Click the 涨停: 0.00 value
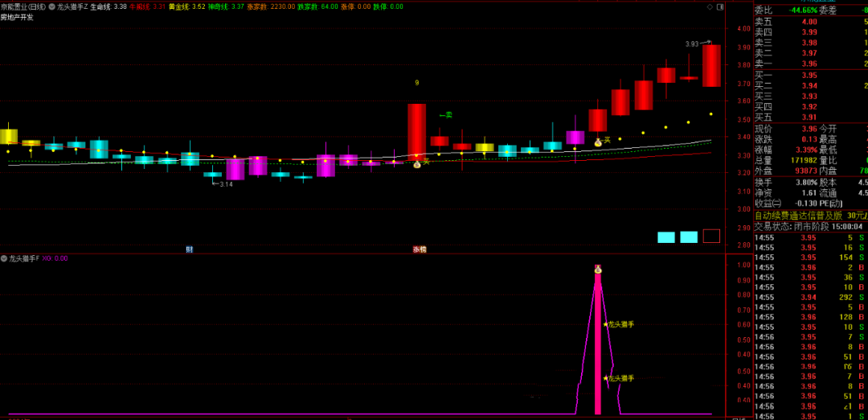868x420 pixels. (356, 6)
